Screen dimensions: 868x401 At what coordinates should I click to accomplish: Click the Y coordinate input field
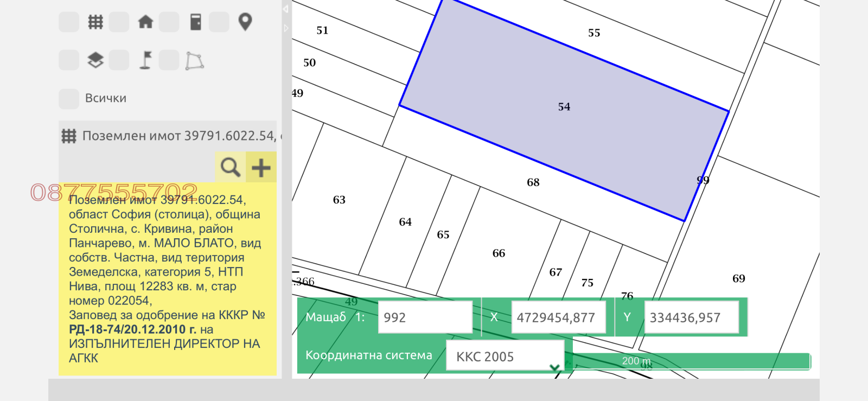tap(691, 317)
